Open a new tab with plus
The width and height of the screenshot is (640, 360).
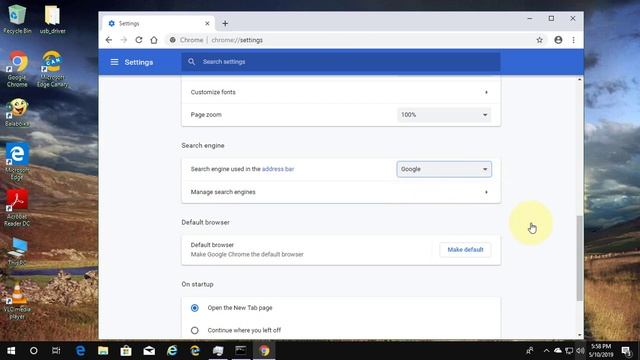click(x=225, y=24)
